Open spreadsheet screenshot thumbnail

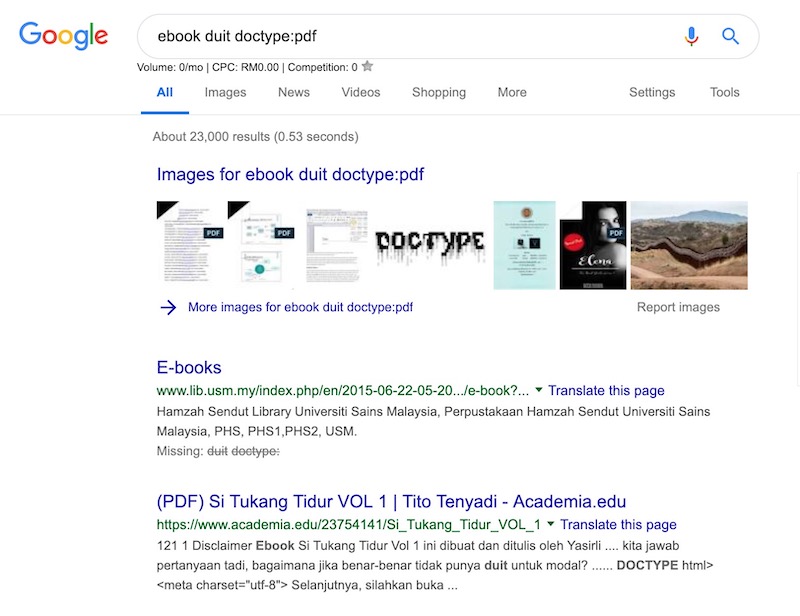pos(336,245)
